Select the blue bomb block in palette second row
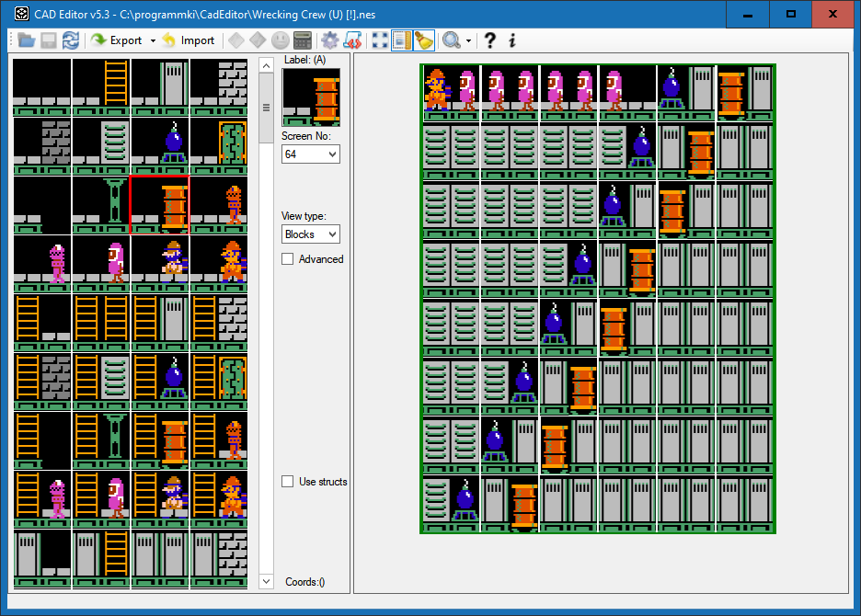The width and height of the screenshot is (861, 616). point(160,146)
